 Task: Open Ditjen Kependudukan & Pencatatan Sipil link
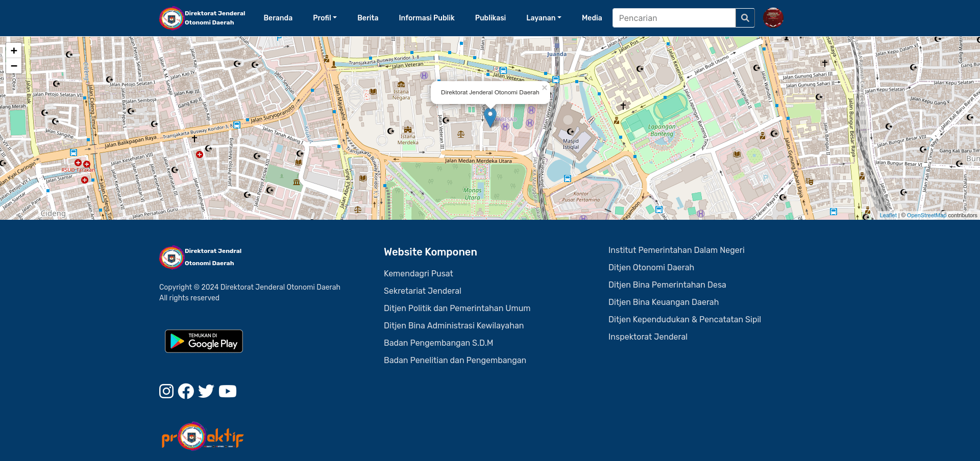[x=684, y=319]
